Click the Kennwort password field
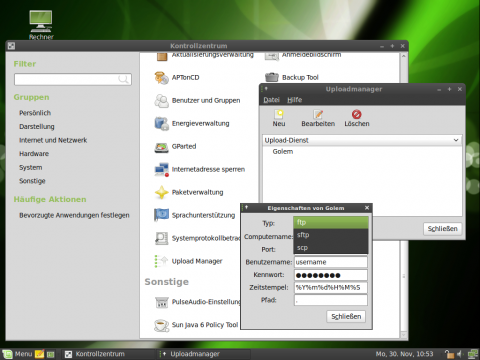The height and width of the screenshot is (360, 480). click(x=331, y=275)
